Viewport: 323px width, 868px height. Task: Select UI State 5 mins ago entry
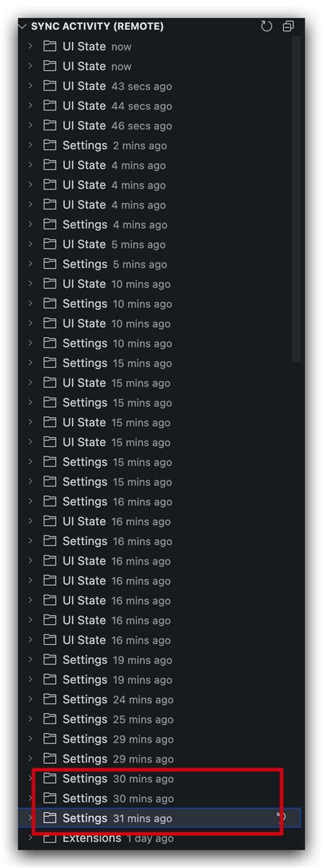(x=159, y=244)
